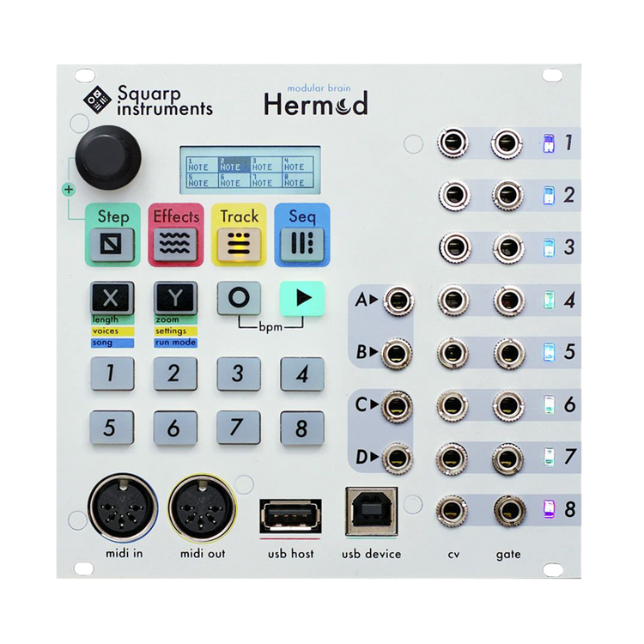Click the CV output jack of row 7

452,458
